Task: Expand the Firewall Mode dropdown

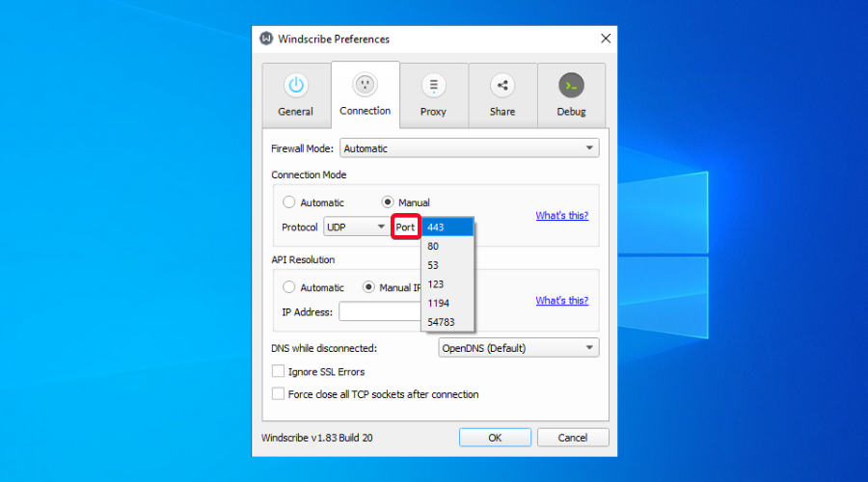Action: click(x=470, y=148)
